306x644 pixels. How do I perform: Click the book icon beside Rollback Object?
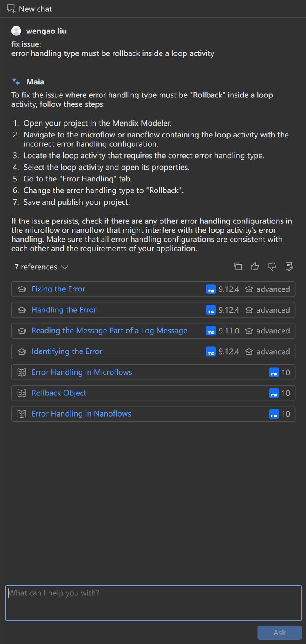click(22, 393)
